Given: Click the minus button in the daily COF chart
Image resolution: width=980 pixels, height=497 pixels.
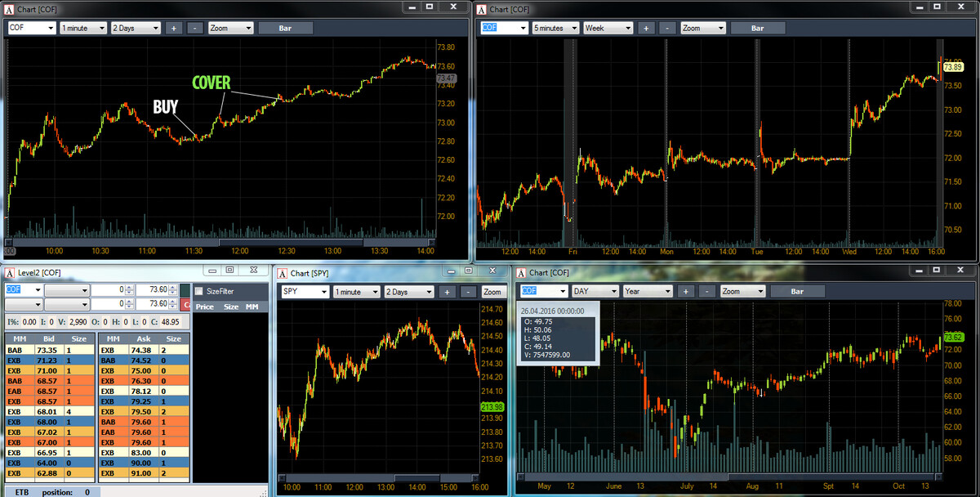Looking at the screenshot, I should [706, 291].
